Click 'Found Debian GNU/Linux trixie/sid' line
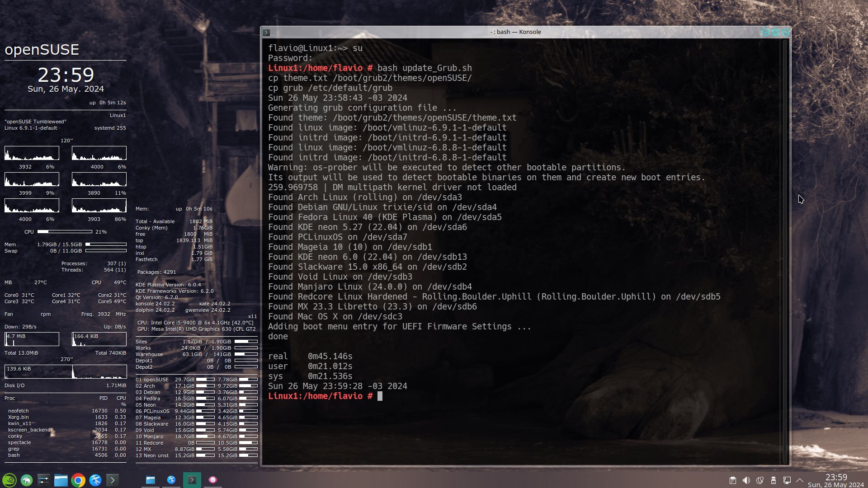This screenshot has height=488, width=868. (382, 207)
